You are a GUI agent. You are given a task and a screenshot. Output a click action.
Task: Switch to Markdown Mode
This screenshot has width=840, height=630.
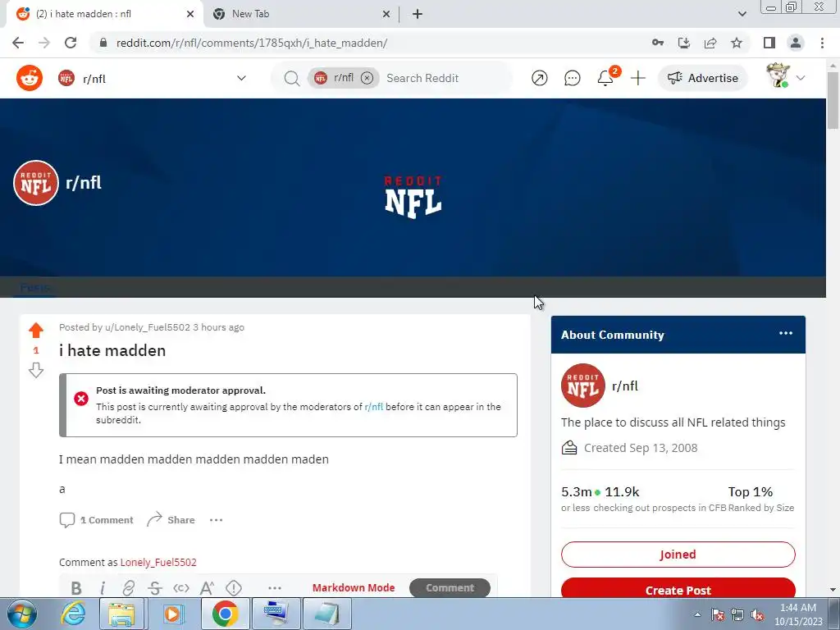click(354, 587)
